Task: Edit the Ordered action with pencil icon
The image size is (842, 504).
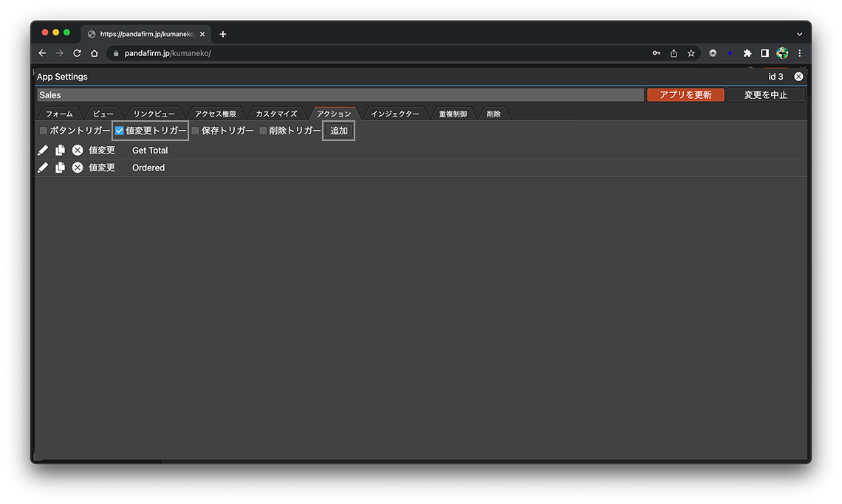Action: (x=43, y=168)
